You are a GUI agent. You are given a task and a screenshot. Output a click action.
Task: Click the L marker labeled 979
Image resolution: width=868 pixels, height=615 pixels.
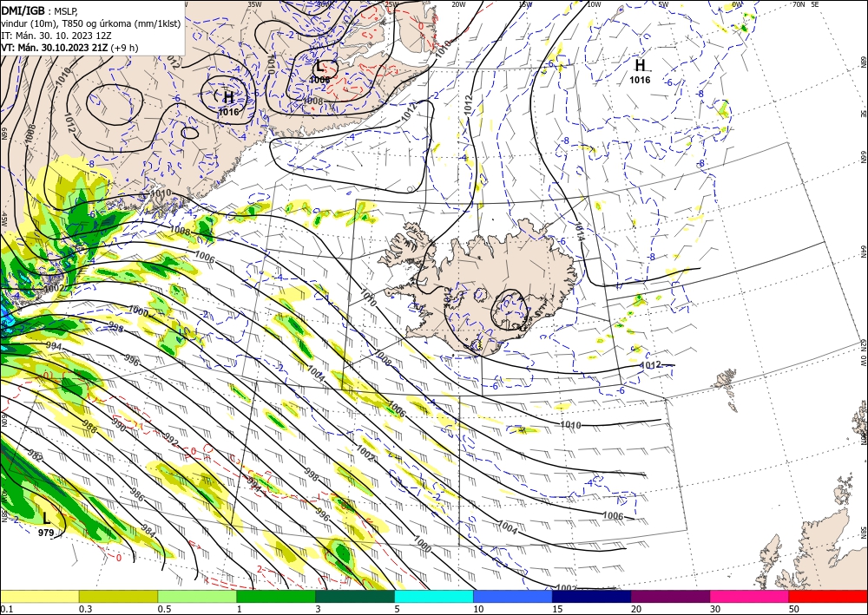pos(46,518)
